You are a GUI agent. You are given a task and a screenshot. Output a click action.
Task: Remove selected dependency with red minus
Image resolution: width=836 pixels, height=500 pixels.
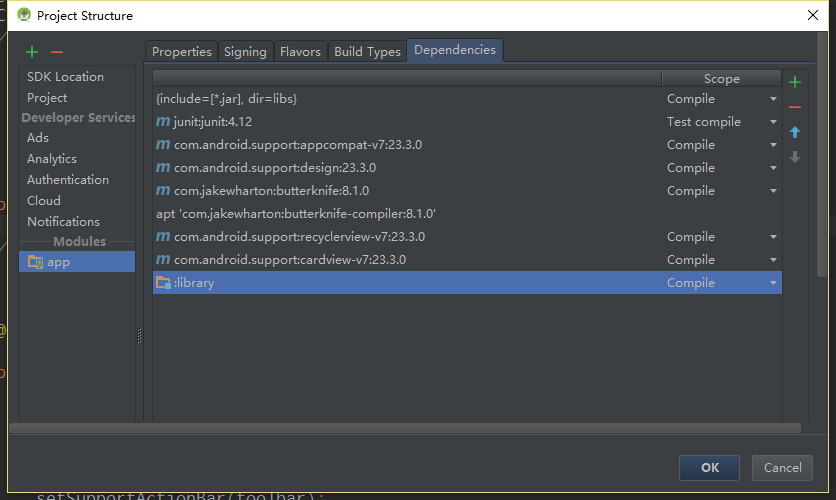795,107
